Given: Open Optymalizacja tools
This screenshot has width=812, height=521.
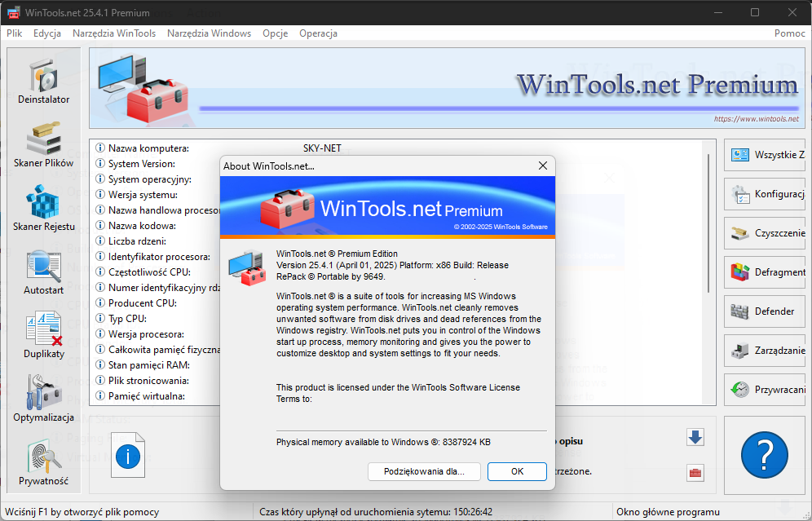Looking at the screenshot, I should coord(43,400).
